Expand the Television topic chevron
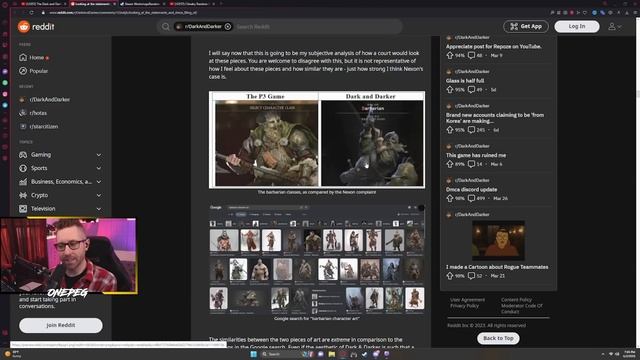The height and width of the screenshot is (360, 640). click(99, 209)
